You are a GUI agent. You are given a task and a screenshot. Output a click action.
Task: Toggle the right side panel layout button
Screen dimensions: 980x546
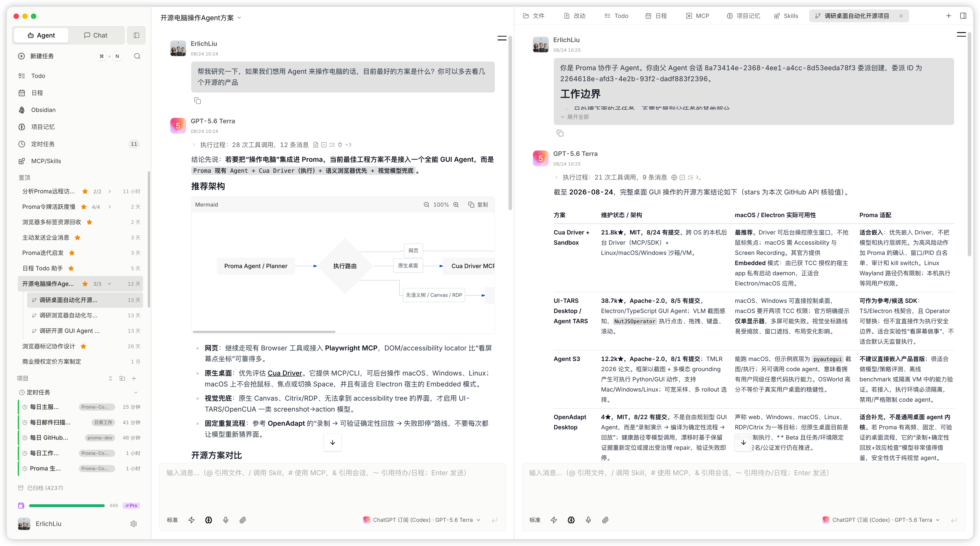(x=963, y=16)
